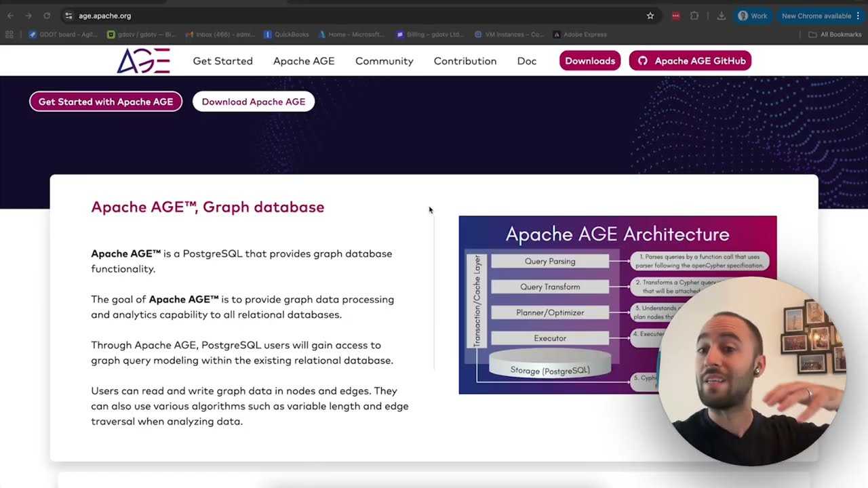Click the browser forward arrow
Screen dimensions: 868x488
(28, 16)
